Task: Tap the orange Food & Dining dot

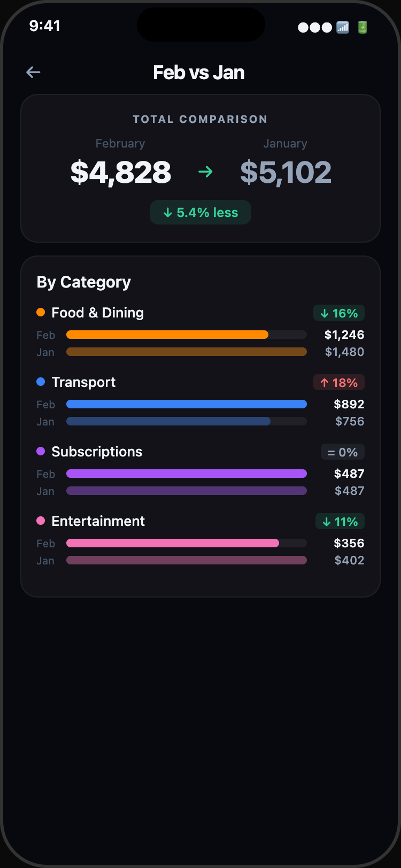Action: 41,312
